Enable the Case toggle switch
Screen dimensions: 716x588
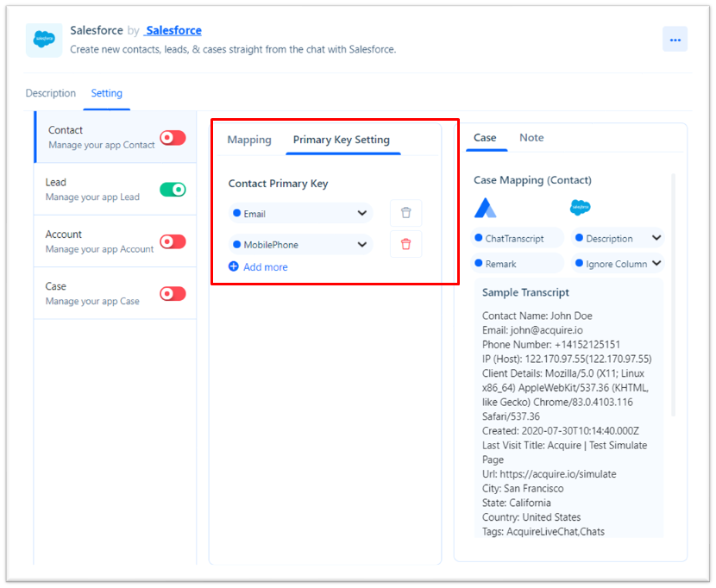pos(173,293)
